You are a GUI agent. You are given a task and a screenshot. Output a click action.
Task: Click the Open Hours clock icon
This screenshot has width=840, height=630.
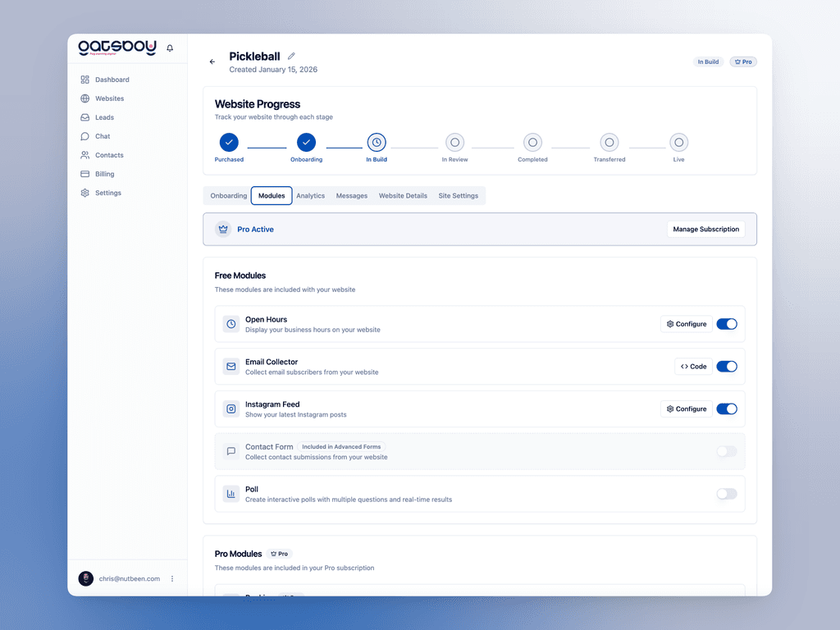(230, 324)
